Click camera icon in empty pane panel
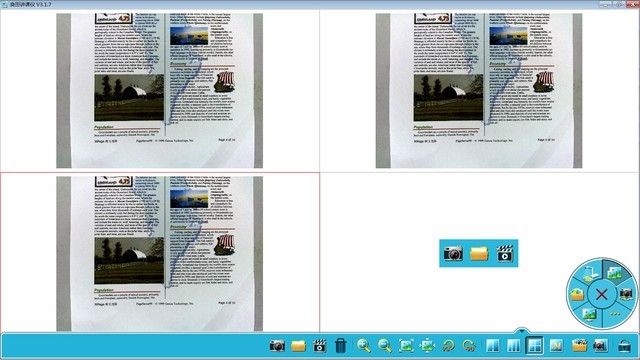 pos(453,253)
